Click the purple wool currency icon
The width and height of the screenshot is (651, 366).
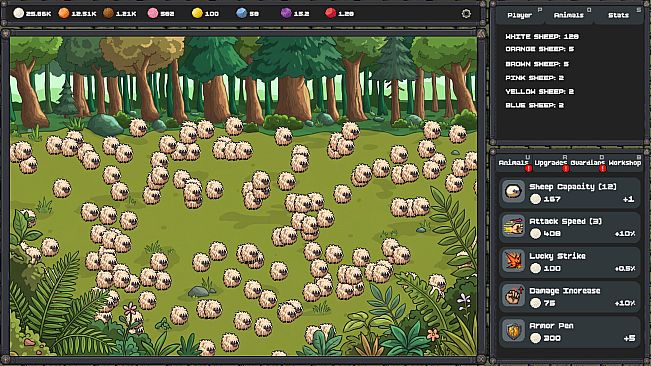point(286,13)
